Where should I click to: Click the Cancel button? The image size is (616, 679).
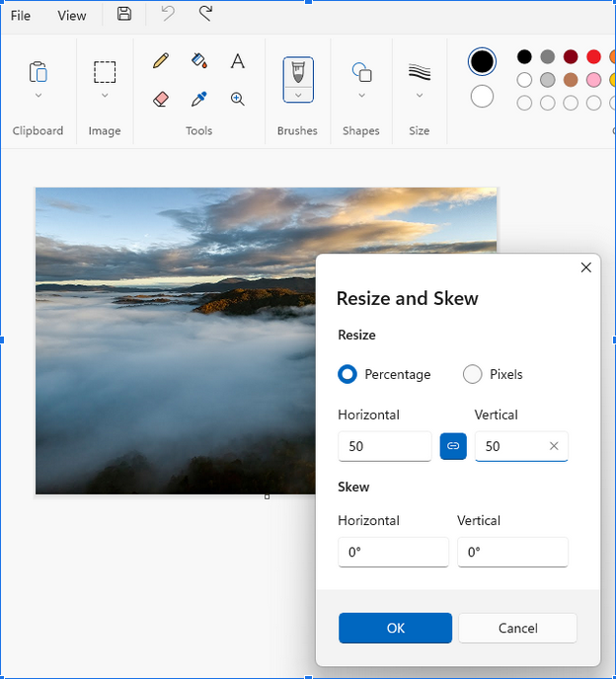click(x=517, y=628)
